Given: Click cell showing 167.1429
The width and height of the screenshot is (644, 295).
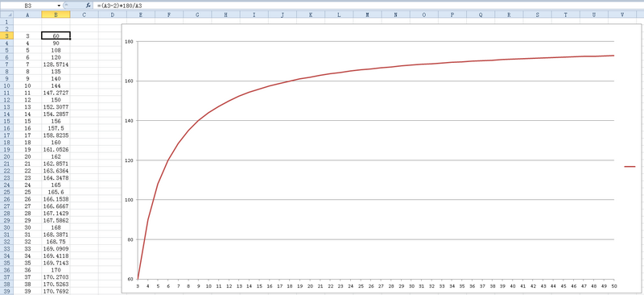Looking at the screenshot, I should pyautogui.click(x=56, y=214).
